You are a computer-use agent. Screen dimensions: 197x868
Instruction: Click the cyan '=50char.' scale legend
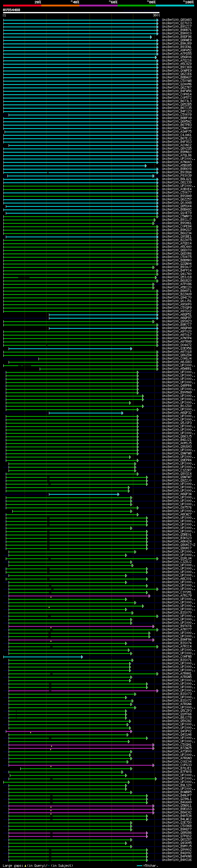pyautogui.click(x=147, y=865)
